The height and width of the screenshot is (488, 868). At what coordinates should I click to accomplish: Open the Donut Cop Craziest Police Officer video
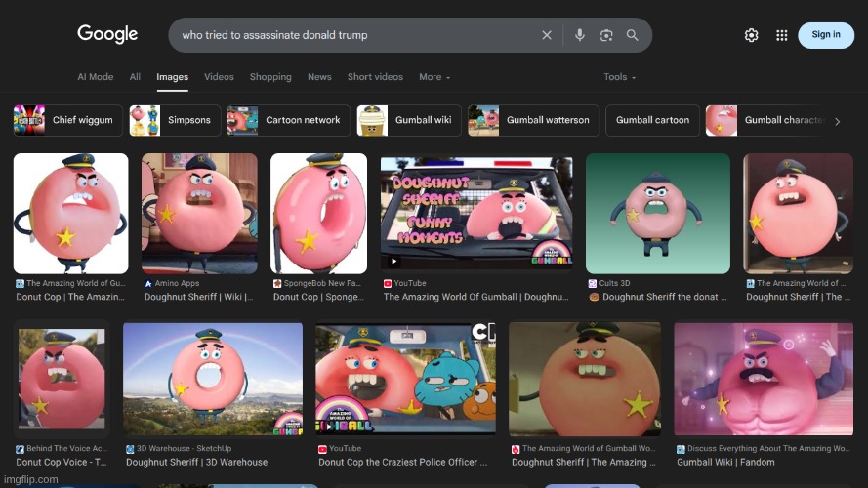(406, 379)
